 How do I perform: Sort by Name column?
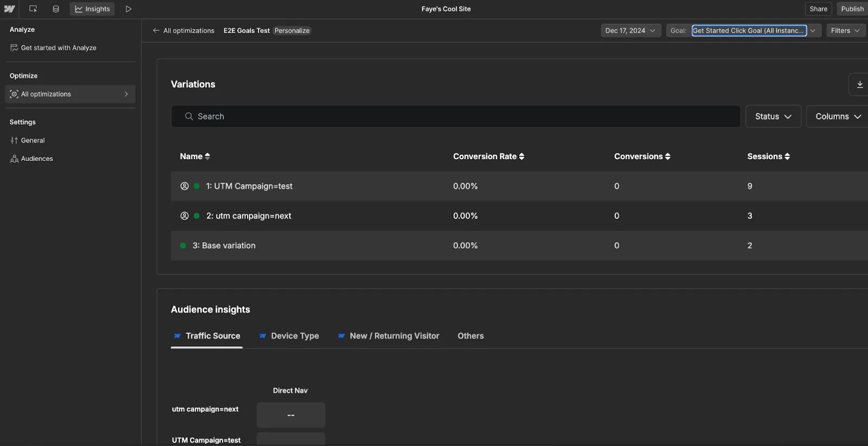click(x=195, y=156)
